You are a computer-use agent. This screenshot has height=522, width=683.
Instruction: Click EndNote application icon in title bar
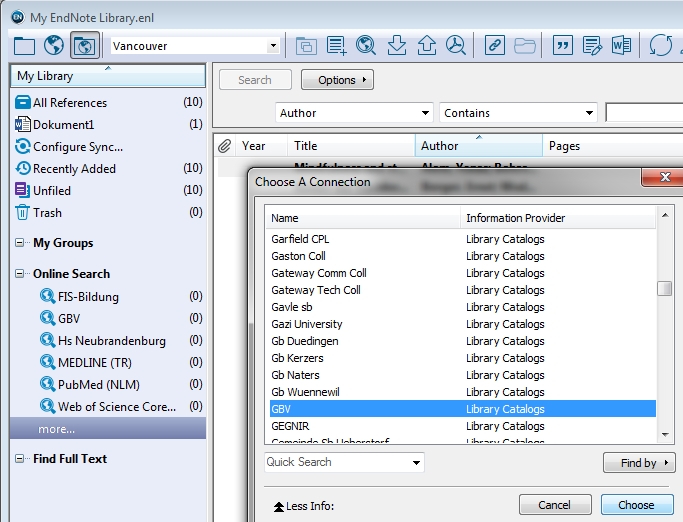18,17
